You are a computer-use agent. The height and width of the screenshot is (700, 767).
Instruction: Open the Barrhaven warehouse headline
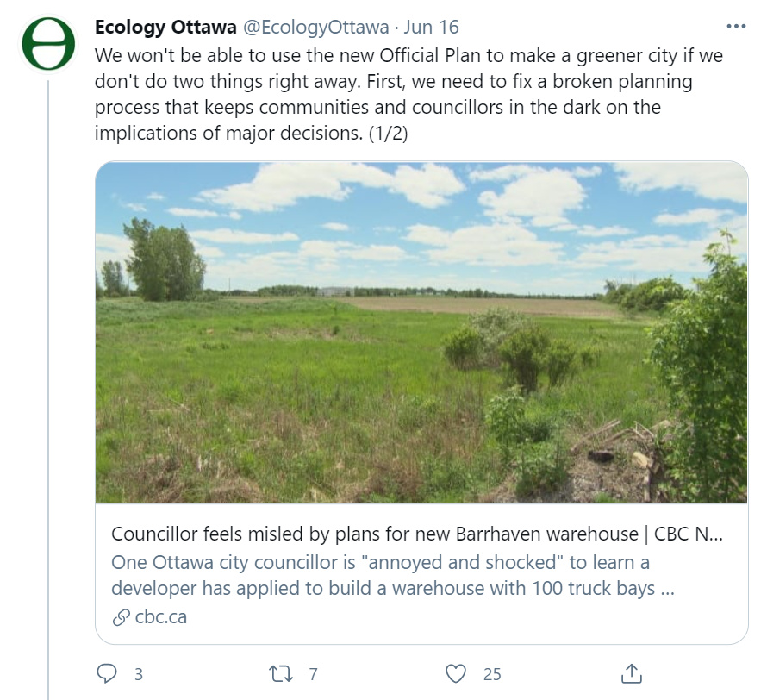point(417,534)
